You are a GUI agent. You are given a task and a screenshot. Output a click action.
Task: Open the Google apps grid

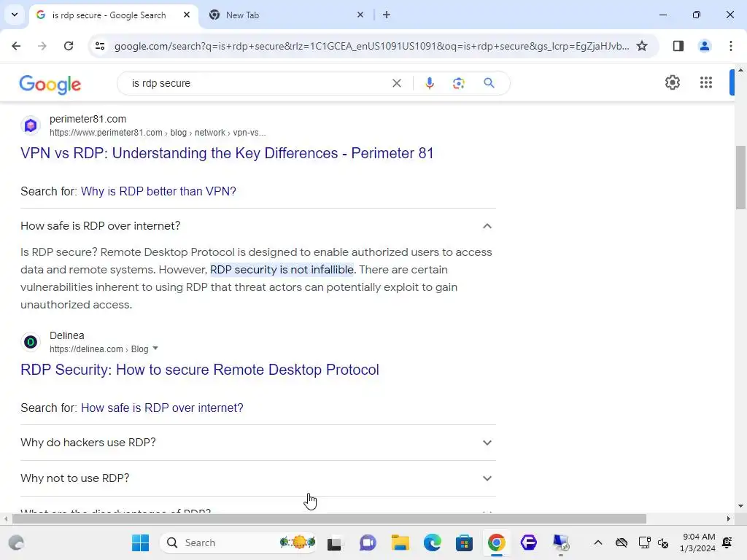point(706,82)
